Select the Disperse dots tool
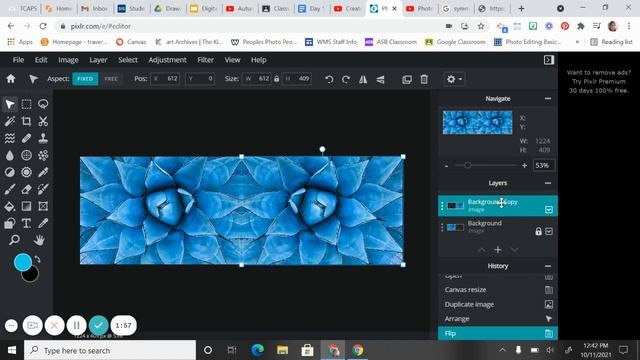This screenshot has width=640, height=360. pyautogui.click(x=43, y=155)
